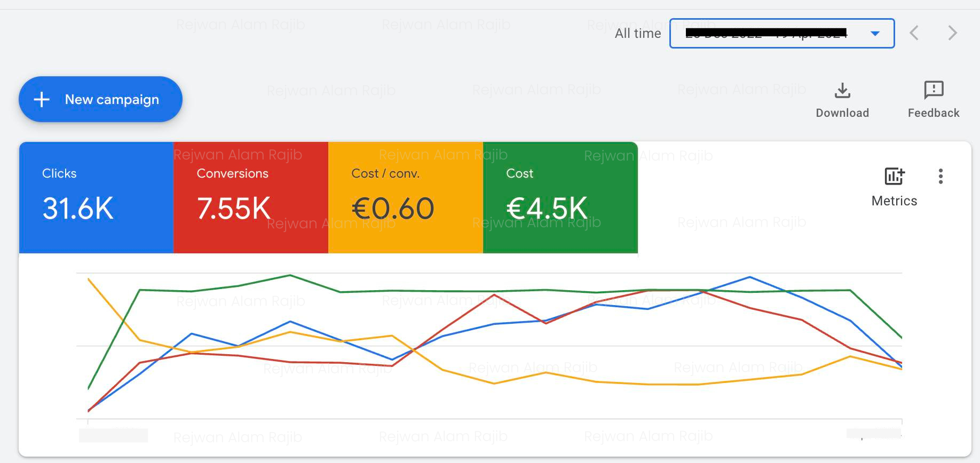The image size is (980, 463).
Task: Go to previous date range with left chevron
Action: click(x=914, y=33)
